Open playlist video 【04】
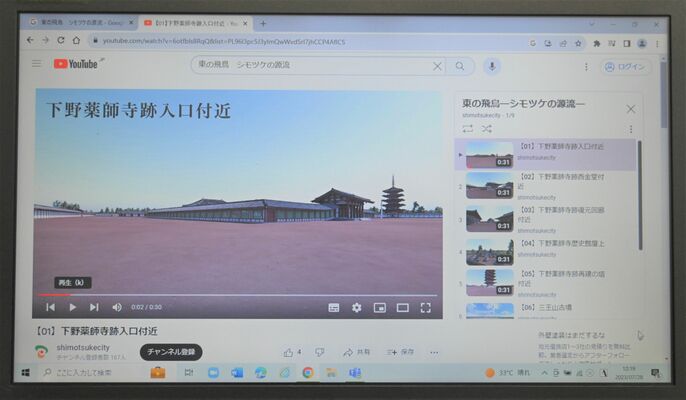Screen dimensions: 686x400 pyautogui.click(x=546, y=252)
